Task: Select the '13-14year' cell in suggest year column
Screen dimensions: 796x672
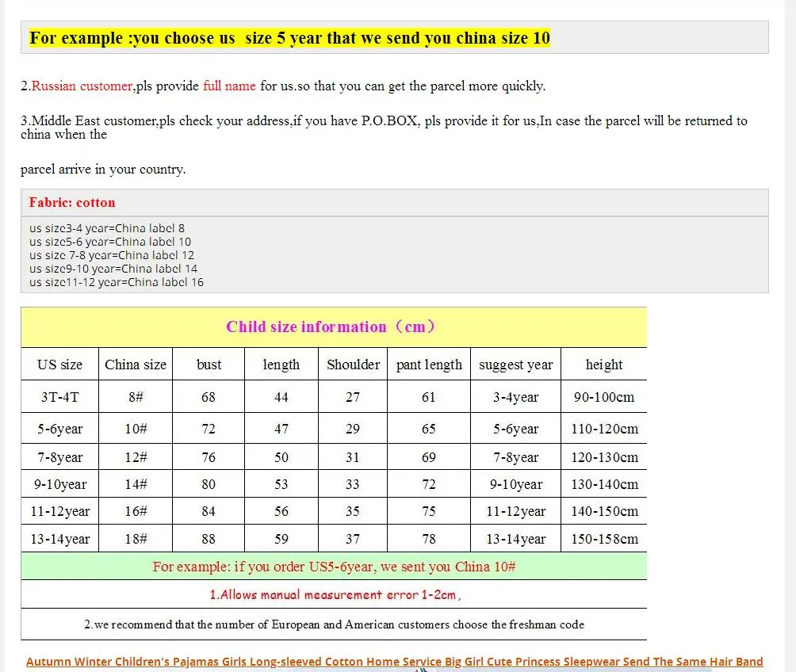Action: [x=516, y=539]
